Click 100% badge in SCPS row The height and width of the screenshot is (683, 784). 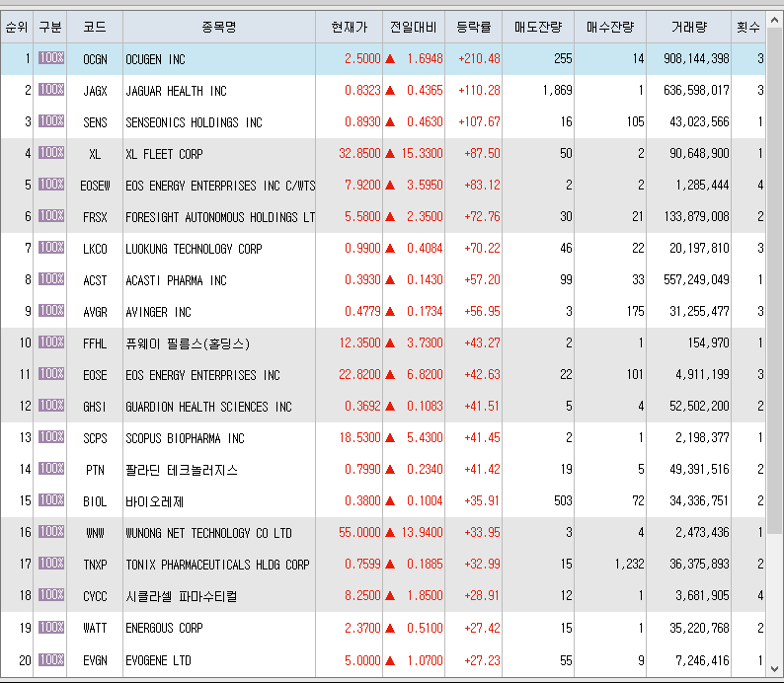[51, 437]
